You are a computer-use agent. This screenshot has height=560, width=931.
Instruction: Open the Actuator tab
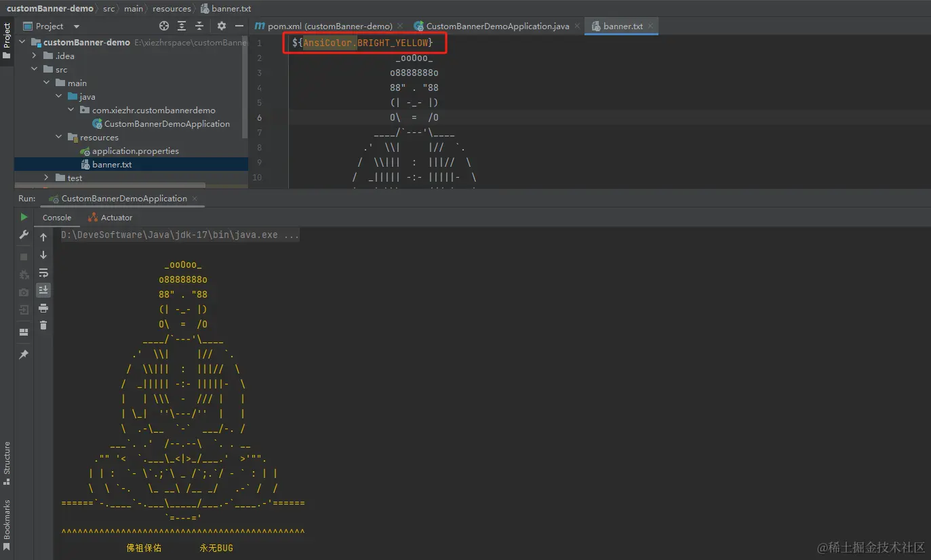(x=110, y=218)
